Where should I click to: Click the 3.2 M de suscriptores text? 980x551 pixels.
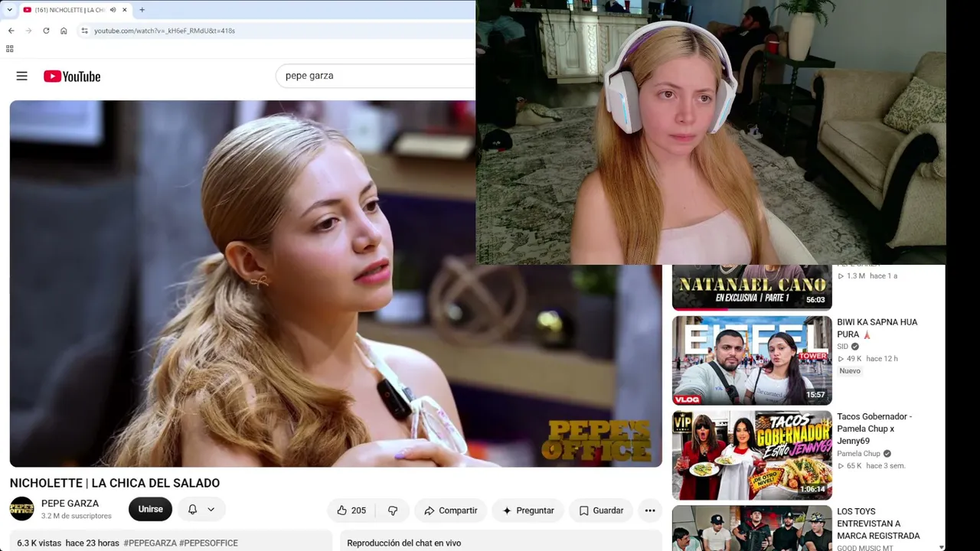pyautogui.click(x=77, y=517)
